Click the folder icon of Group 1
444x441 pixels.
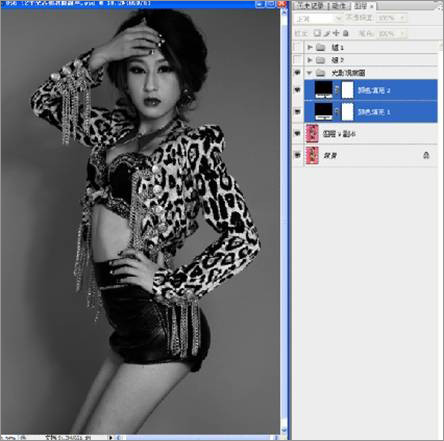point(320,47)
